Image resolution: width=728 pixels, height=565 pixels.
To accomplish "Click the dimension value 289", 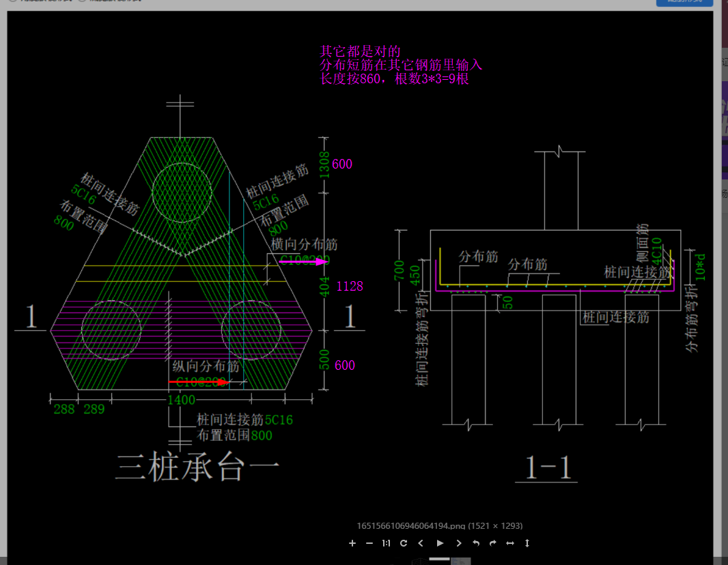I will 94,409.
